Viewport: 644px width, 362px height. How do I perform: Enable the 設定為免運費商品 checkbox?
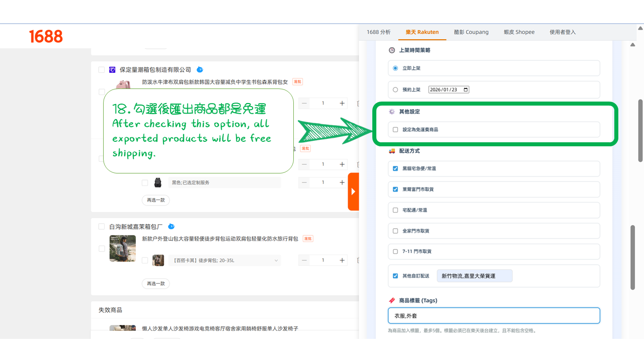(395, 129)
